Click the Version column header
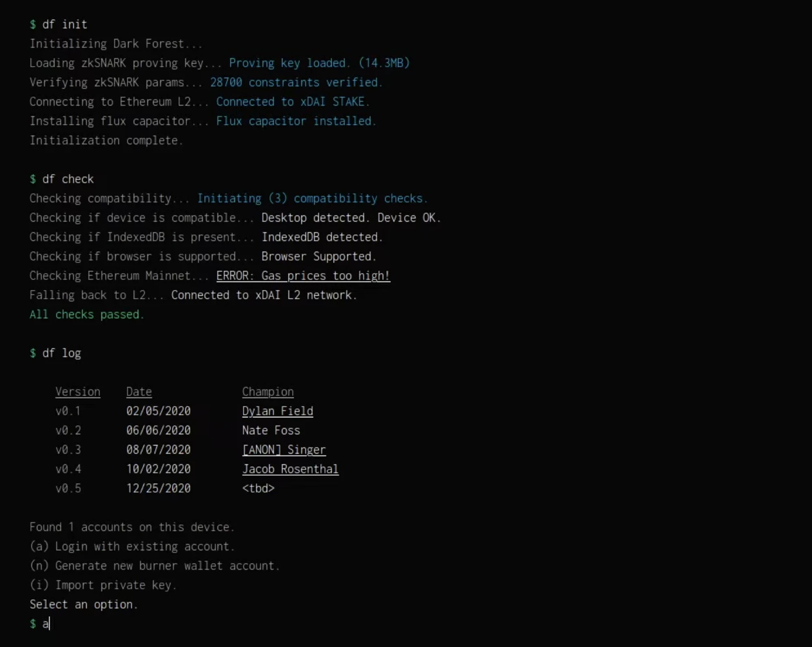Screen dimensions: 812x647 (78, 392)
